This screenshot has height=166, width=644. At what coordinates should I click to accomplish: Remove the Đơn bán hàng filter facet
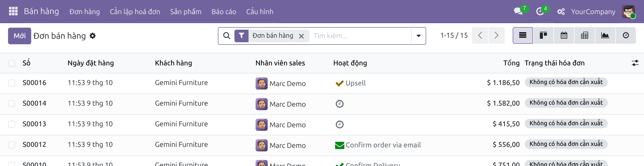coord(301,36)
